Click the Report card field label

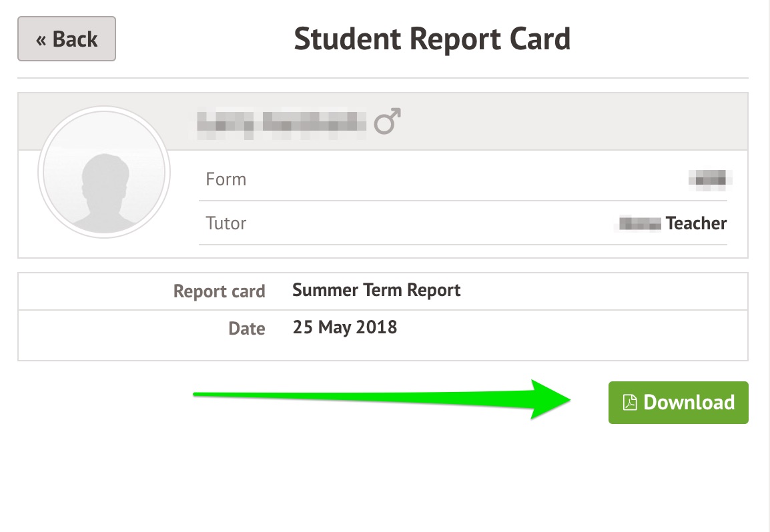(x=219, y=291)
